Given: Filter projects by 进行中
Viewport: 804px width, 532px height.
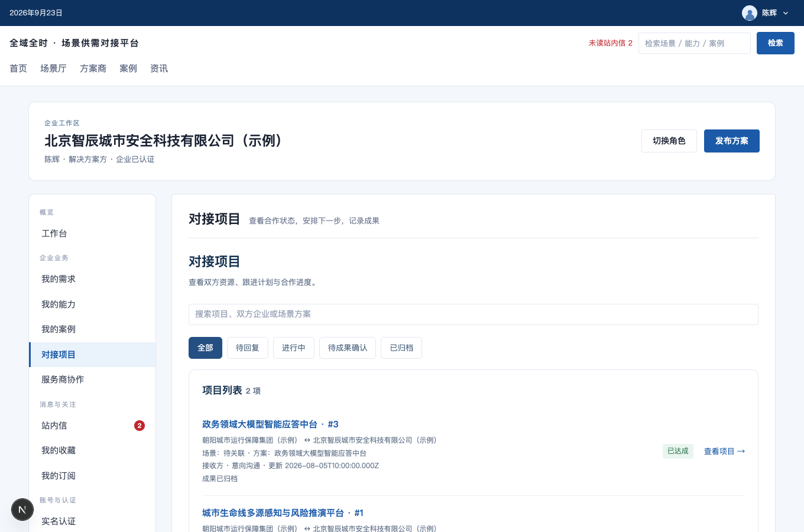Looking at the screenshot, I should coord(294,348).
